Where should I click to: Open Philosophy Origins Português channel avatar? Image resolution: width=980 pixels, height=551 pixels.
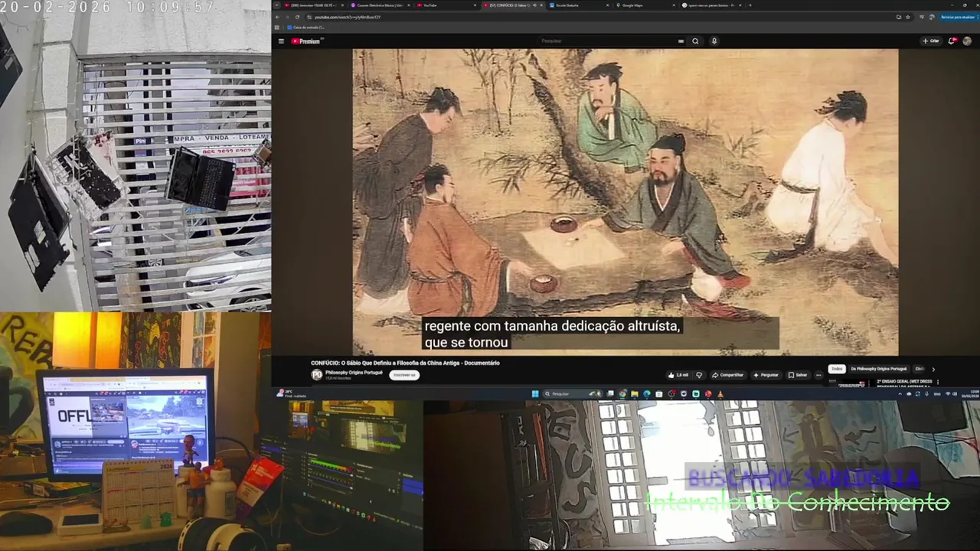[317, 374]
